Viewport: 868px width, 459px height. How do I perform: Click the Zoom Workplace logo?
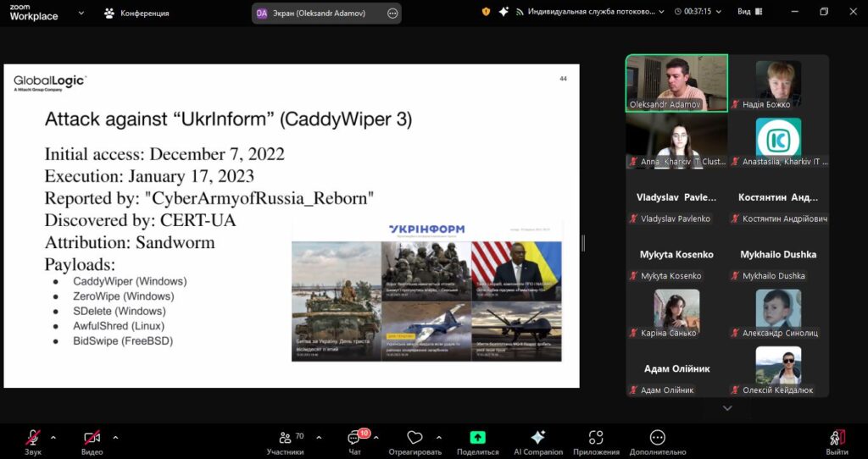coord(34,13)
